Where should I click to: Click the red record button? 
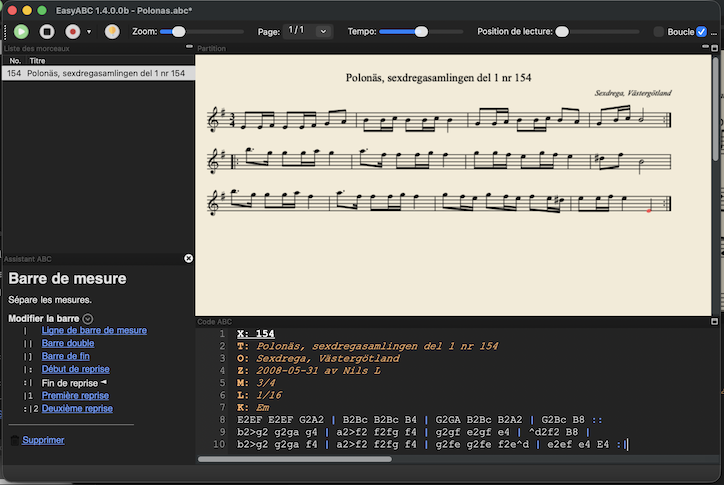[x=72, y=31]
